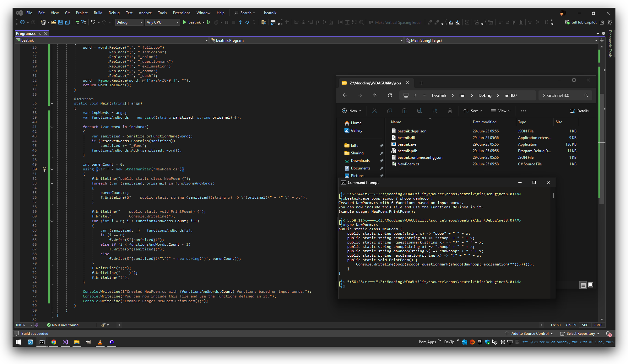Select the Program.cs document tab

(26, 34)
